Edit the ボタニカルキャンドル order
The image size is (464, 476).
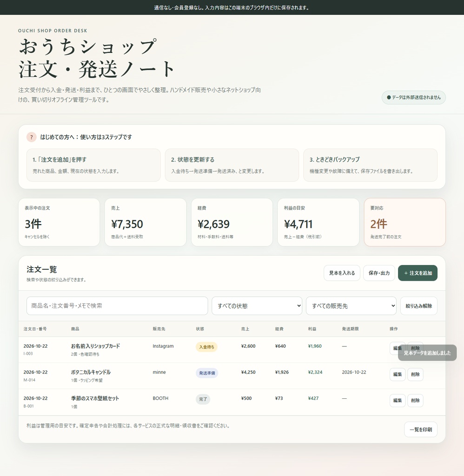(398, 374)
